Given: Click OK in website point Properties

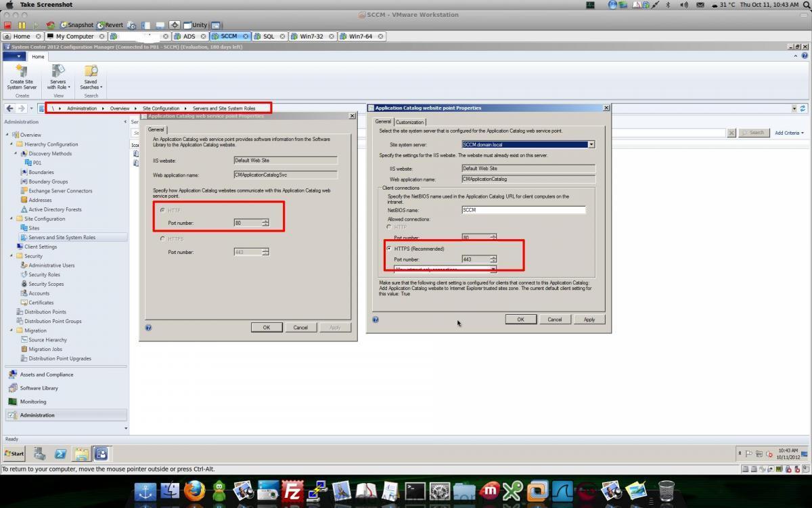Looking at the screenshot, I should pyautogui.click(x=520, y=319).
